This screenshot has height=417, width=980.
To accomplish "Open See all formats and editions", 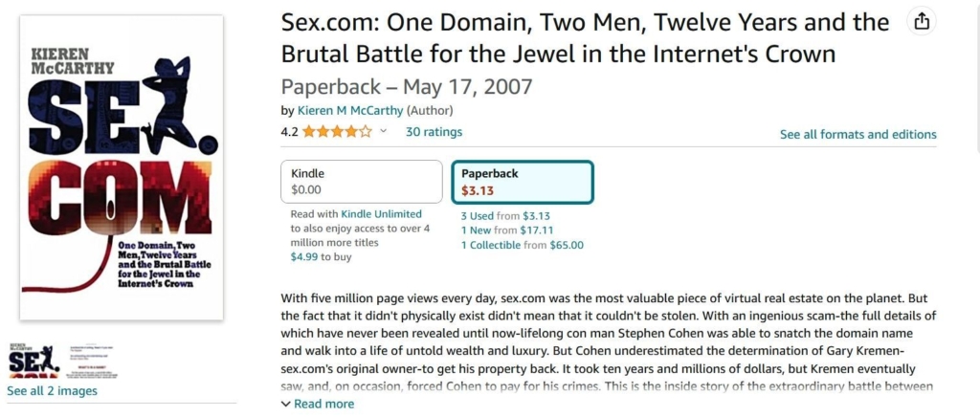I will (857, 134).
